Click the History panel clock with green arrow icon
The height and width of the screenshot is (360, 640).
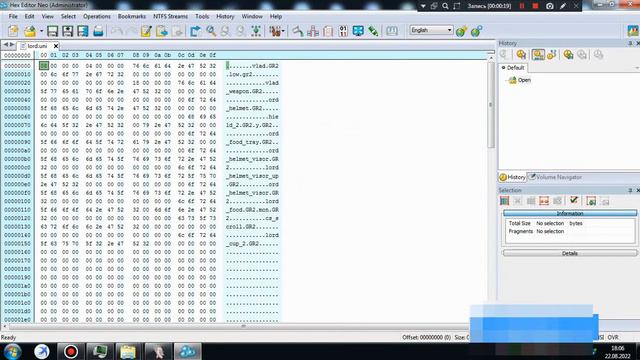(568, 55)
